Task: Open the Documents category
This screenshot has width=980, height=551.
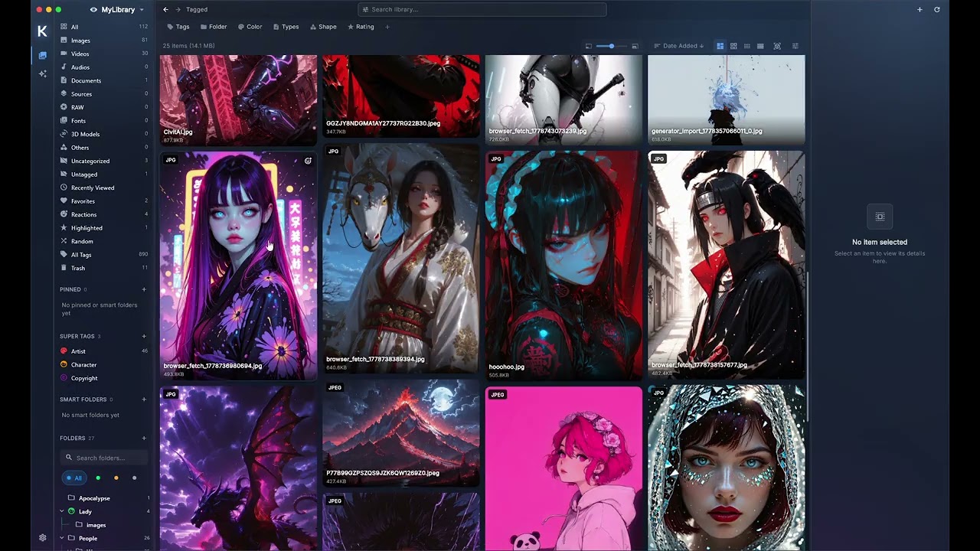Action: [104, 80]
